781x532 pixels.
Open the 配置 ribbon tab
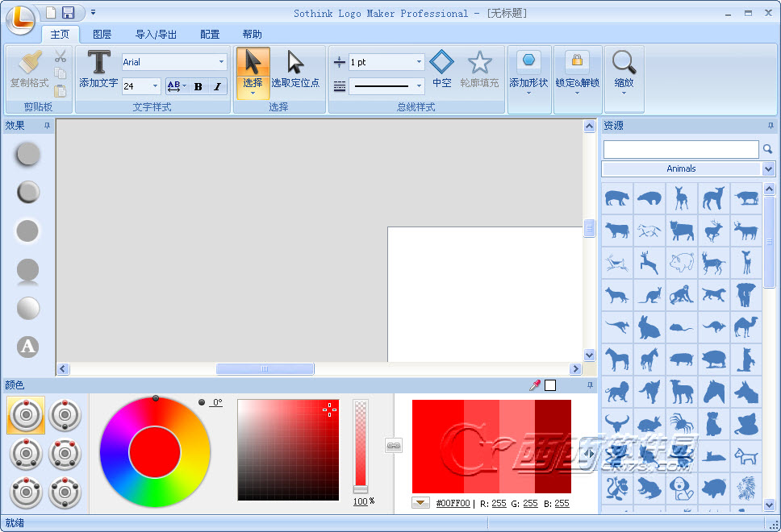(x=210, y=35)
